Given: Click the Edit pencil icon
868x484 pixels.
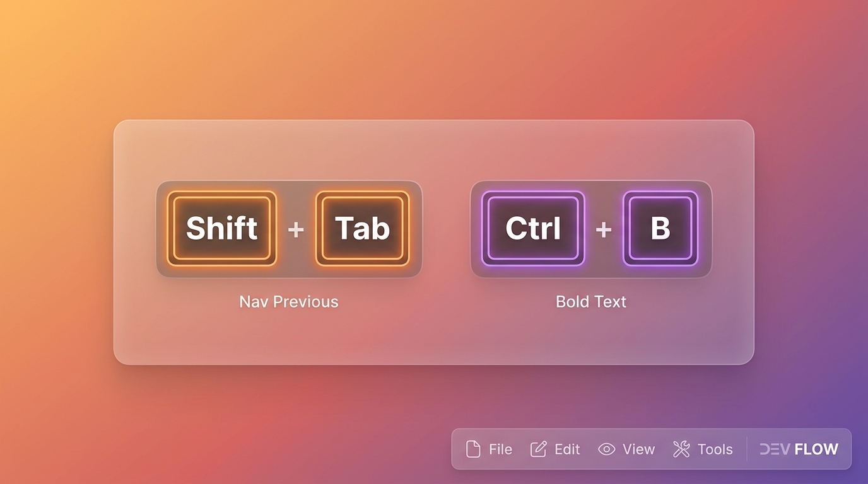Looking at the screenshot, I should 538,449.
